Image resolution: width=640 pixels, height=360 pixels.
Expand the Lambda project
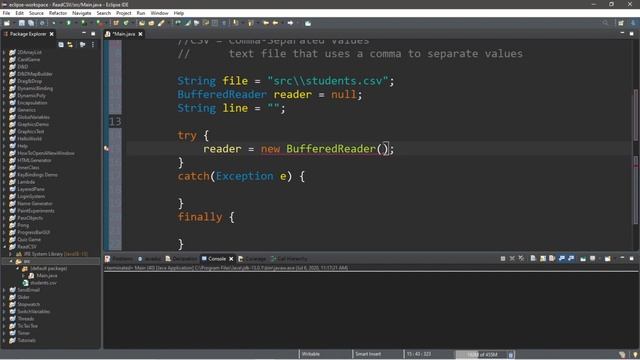point(4,182)
